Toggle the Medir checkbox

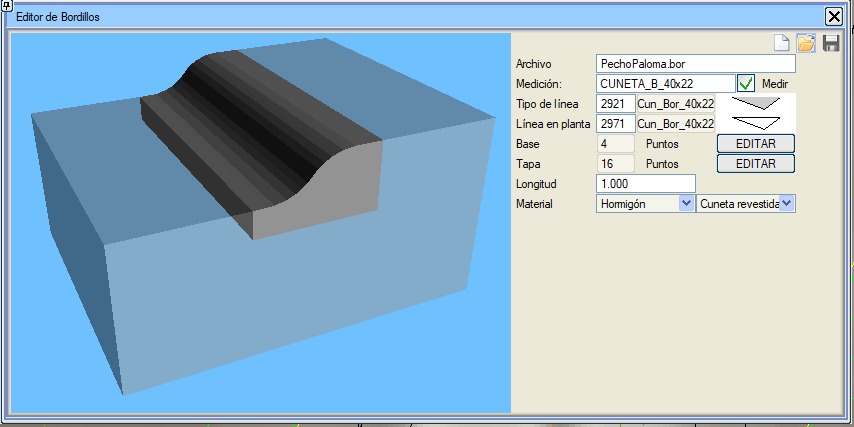click(x=746, y=84)
